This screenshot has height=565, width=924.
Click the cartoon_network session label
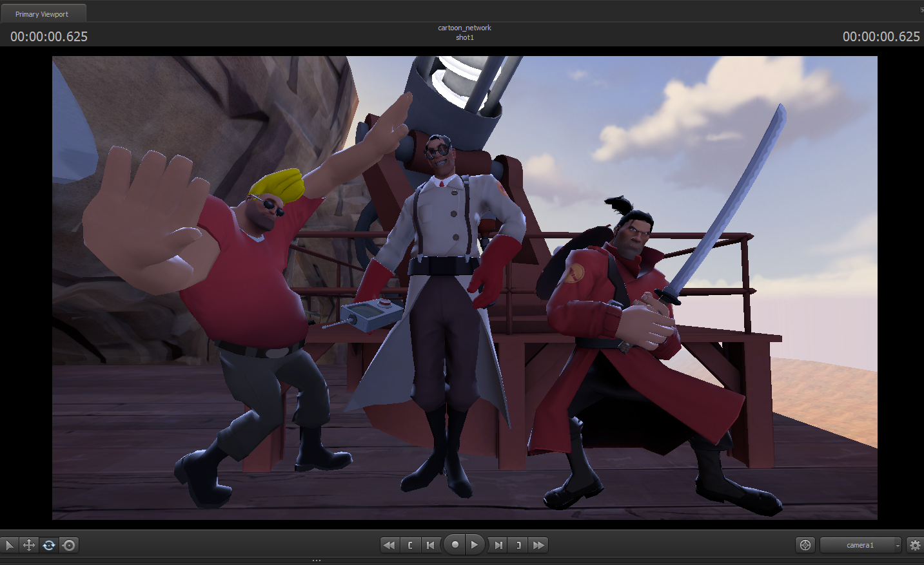(x=464, y=28)
